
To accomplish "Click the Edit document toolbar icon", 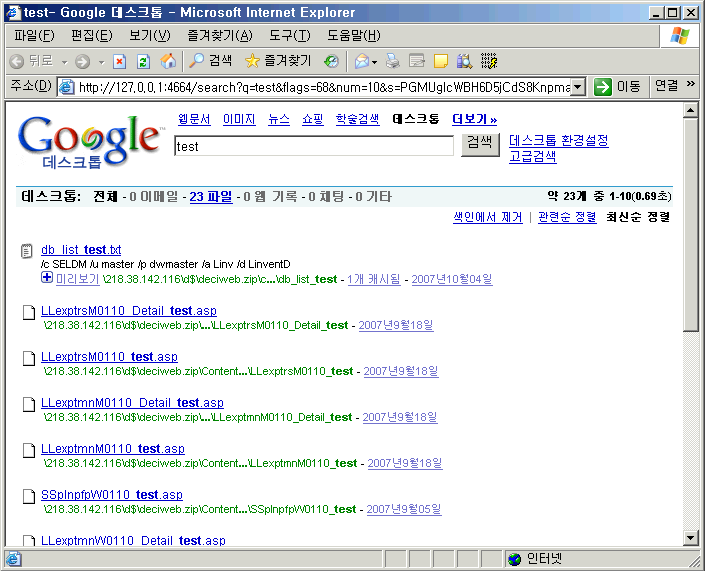I will 417,61.
